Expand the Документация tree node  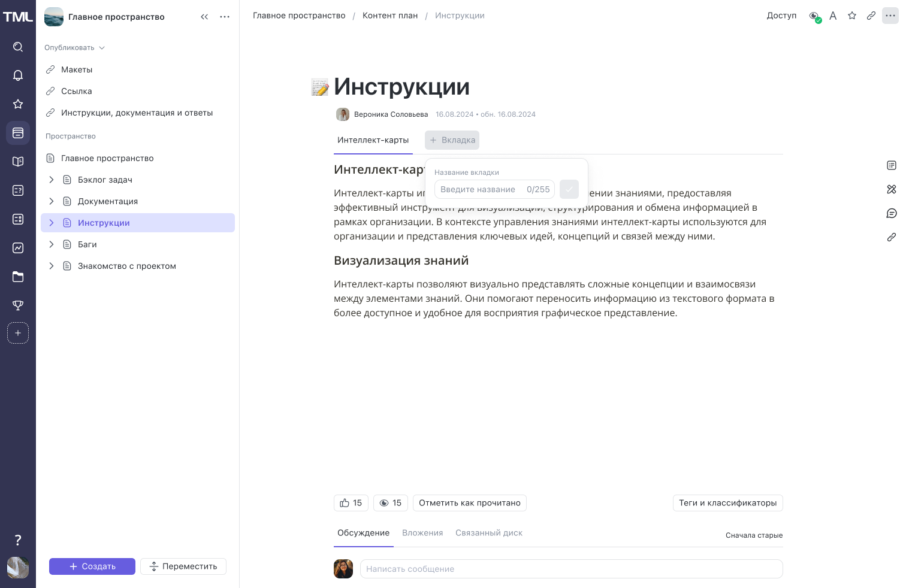[x=52, y=201]
